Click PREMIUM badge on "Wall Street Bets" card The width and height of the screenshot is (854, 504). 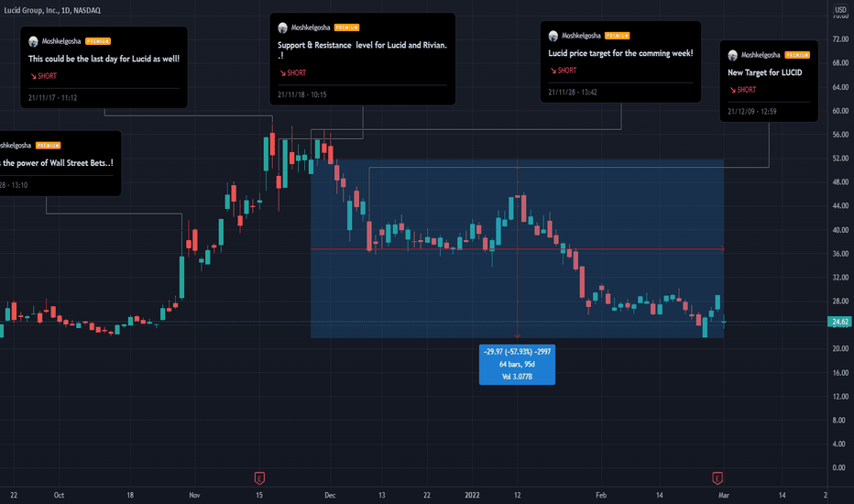pos(48,146)
